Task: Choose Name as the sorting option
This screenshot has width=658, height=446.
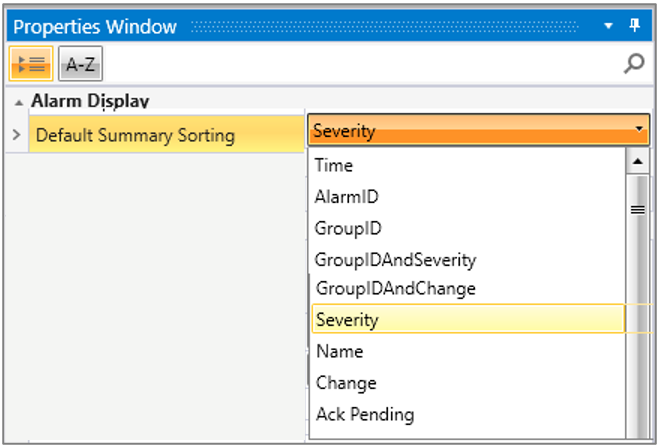Action: (338, 352)
